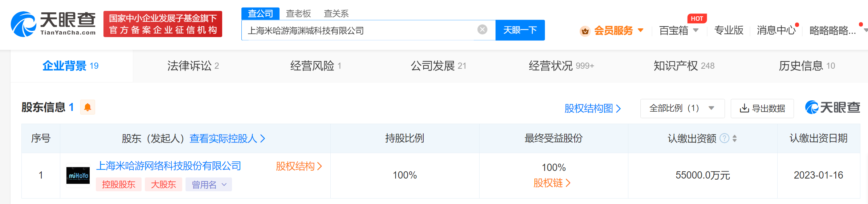
Task: Open the 法律诉讼 tab
Action: click(193, 66)
